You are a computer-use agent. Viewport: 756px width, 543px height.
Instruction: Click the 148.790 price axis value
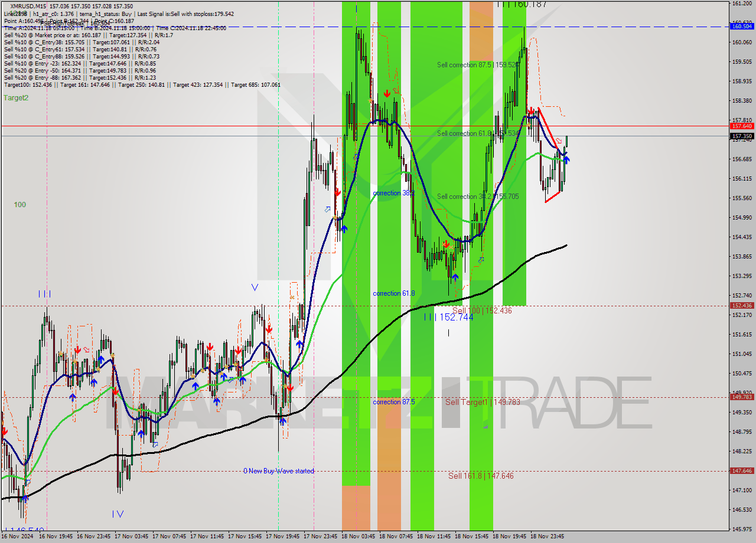741,432
